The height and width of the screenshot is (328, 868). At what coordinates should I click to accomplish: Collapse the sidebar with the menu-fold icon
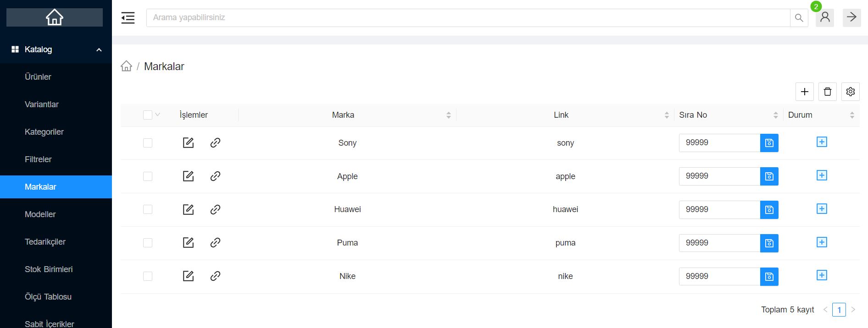128,18
